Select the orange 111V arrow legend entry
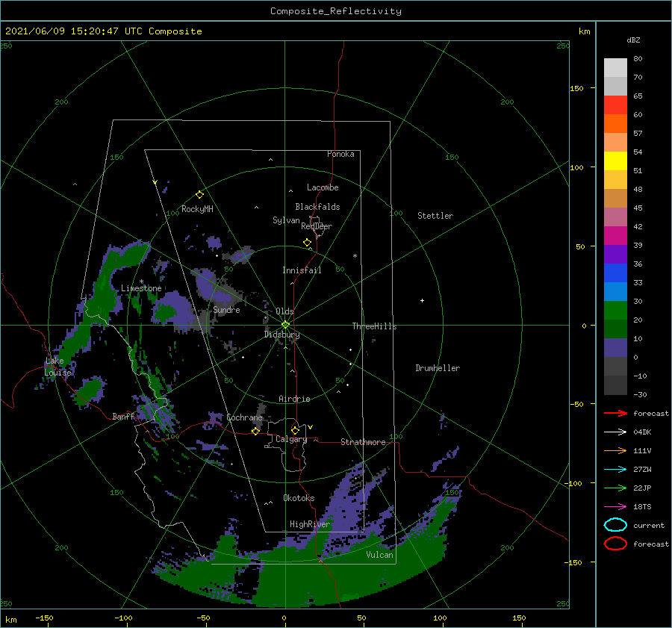Screen dimensions: 672x628 pos(615,450)
